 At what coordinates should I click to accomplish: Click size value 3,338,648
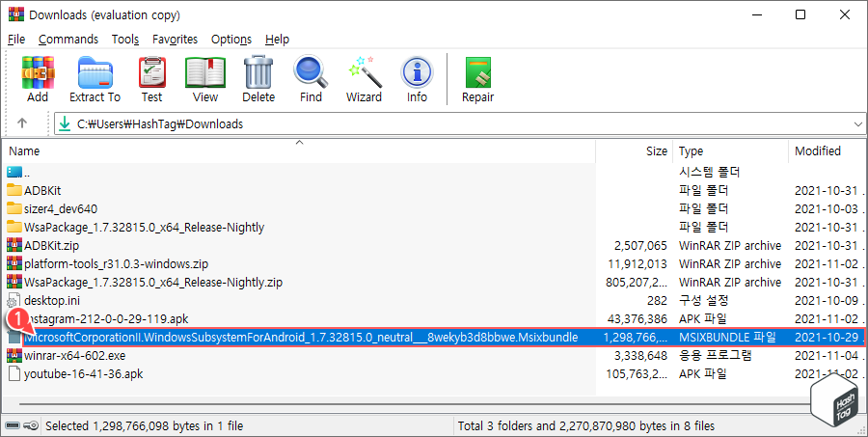pyautogui.click(x=640, y=355)
